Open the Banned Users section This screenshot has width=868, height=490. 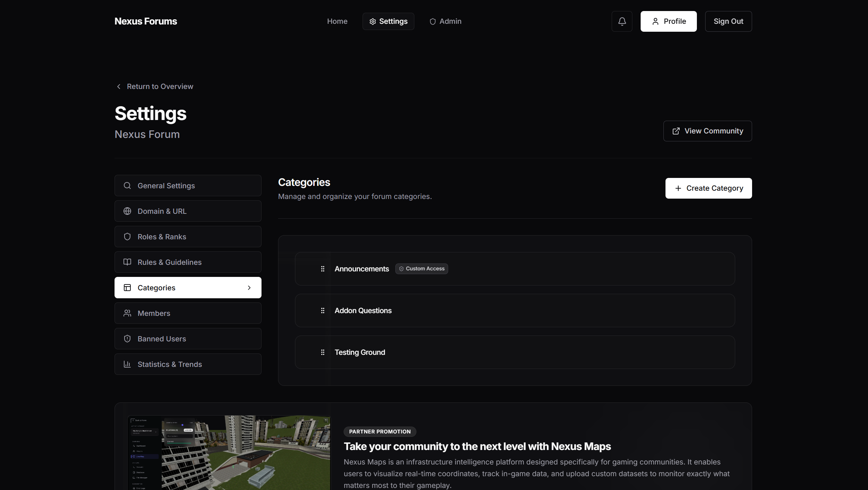[x=188, y=339]
